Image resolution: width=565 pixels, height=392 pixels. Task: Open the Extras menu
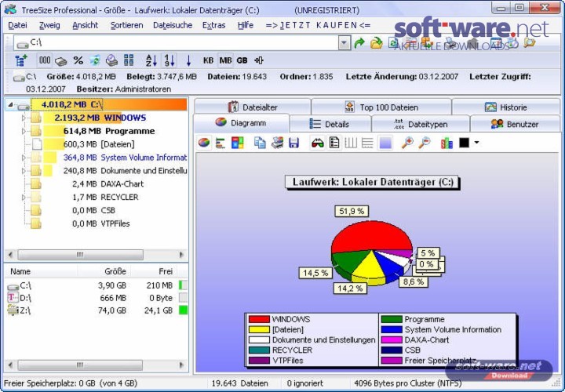coord(213,25)
